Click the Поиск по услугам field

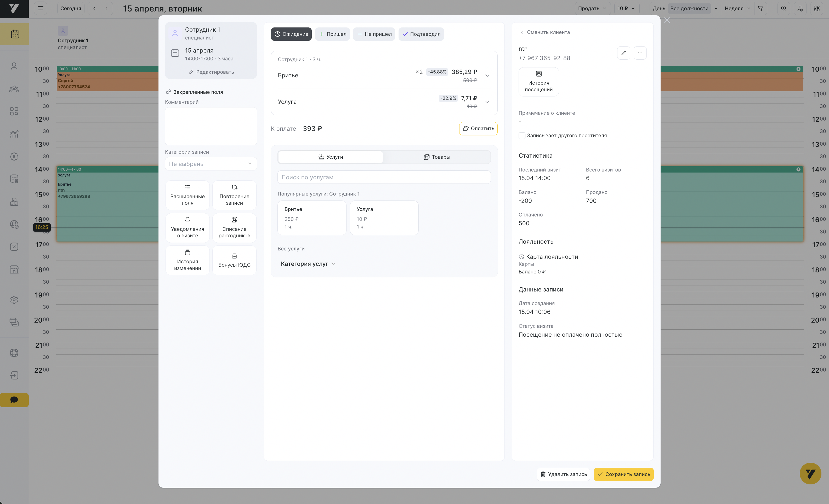click(x=384, y=177)
